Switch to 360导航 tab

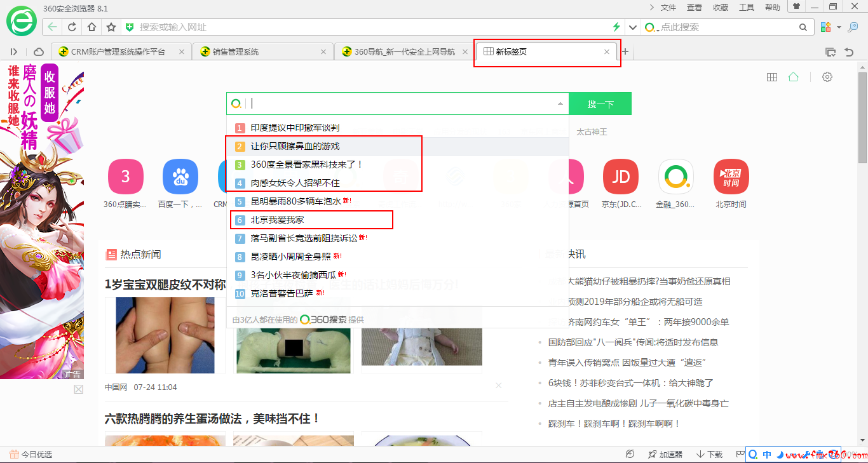[x=404, y=51]
